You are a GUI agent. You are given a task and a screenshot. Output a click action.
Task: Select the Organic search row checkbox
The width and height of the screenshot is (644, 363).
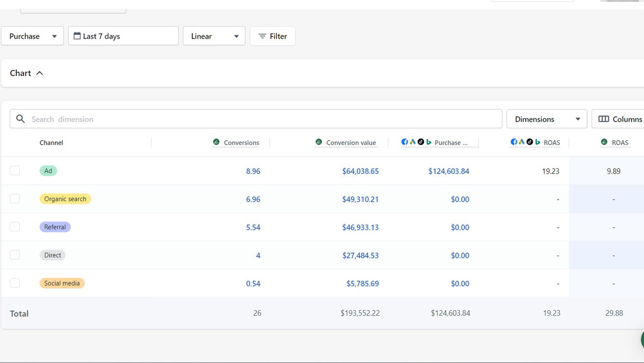tap(15, 199)
